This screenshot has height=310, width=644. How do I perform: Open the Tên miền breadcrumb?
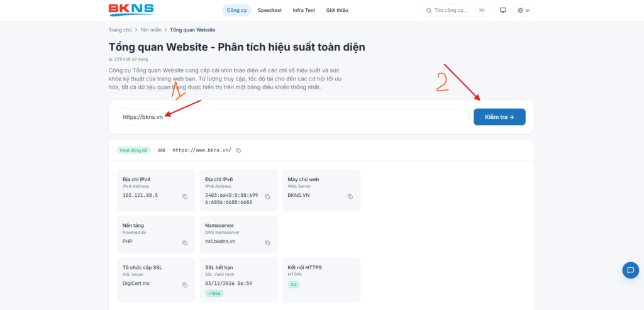tap(151, 30)
